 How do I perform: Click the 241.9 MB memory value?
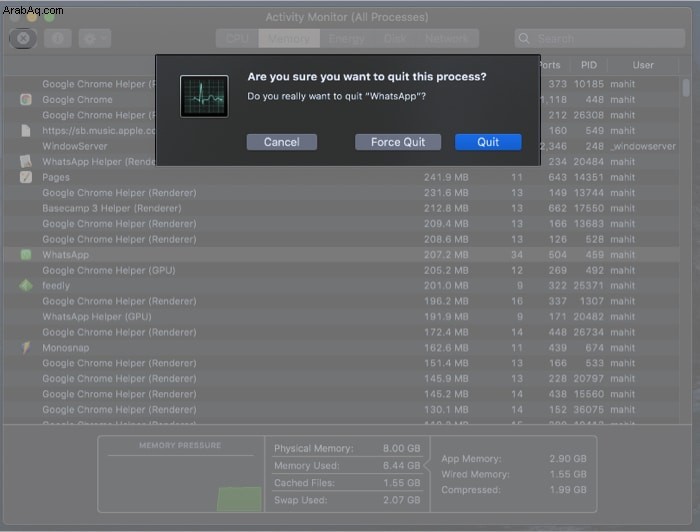[446, 177]
